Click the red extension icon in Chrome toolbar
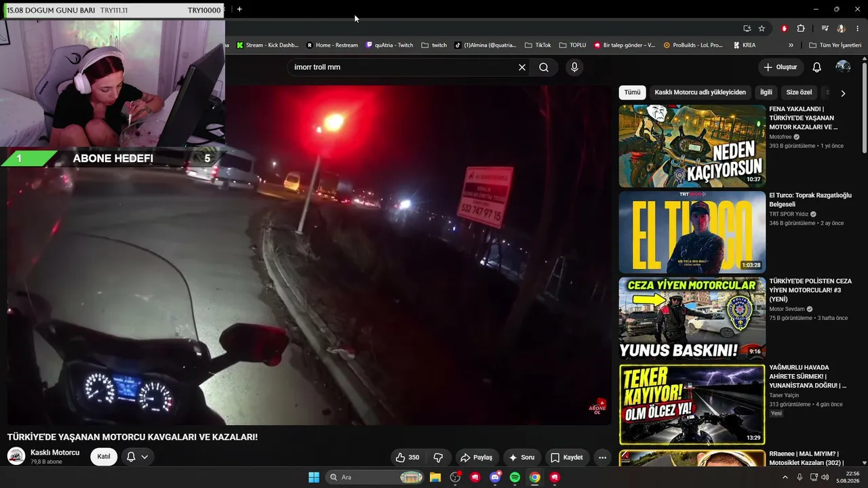 (x=785, y=28)
